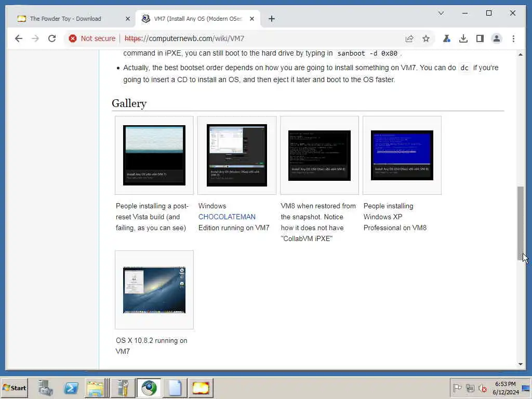Viewport: 532px width, 399px height.
Task: Open the blank document taskbar icon
Action: pos(175,388)
